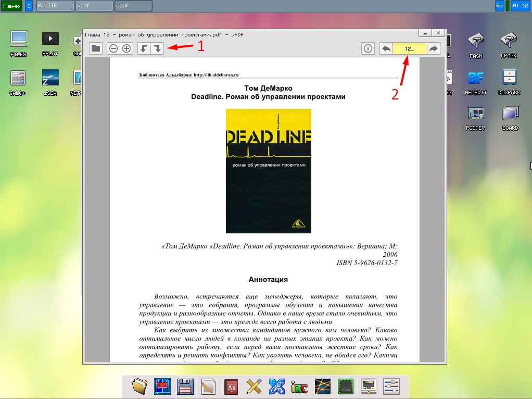Click the right bent-arrow button in the toolbar
The image size is (532, 399).
click(x=157, y=48)
